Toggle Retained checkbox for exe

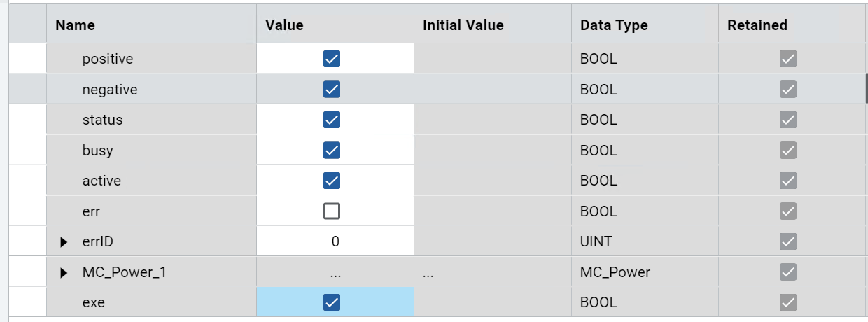pyautogui.click(x=788, y=302)
